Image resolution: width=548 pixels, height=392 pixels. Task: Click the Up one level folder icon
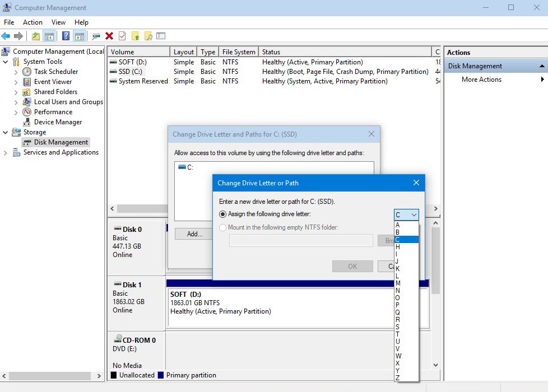36,36
